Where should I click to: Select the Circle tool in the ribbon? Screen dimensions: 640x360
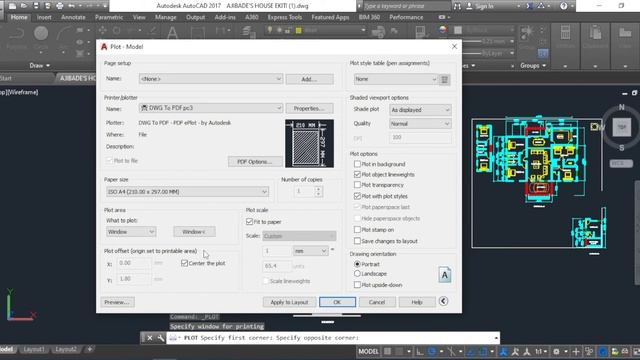[x=41, y=33]
